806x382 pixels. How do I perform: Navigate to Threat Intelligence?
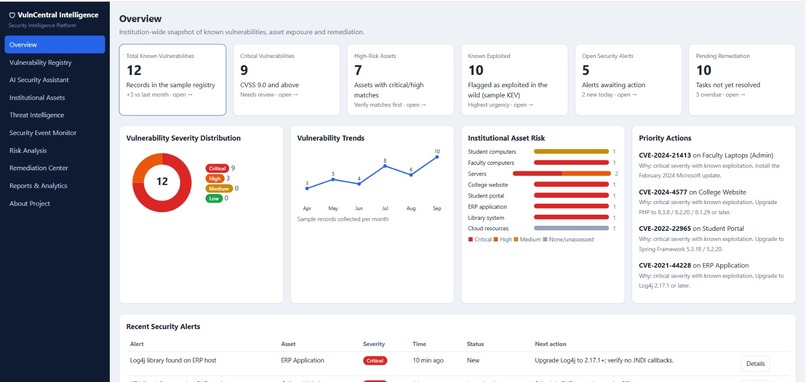[x=54, y=115]
